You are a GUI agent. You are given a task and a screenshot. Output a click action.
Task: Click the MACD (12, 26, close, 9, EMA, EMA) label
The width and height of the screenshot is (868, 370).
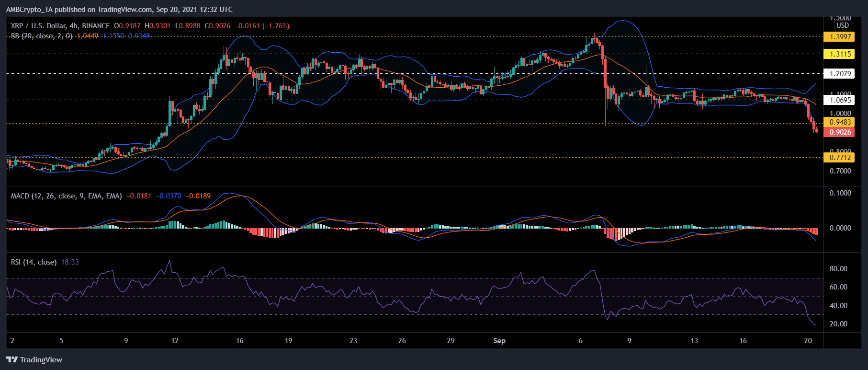tap(67, 196)
